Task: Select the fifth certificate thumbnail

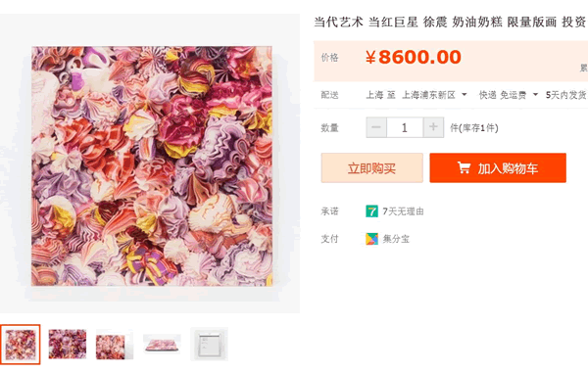Action: (x=210, y=345)
